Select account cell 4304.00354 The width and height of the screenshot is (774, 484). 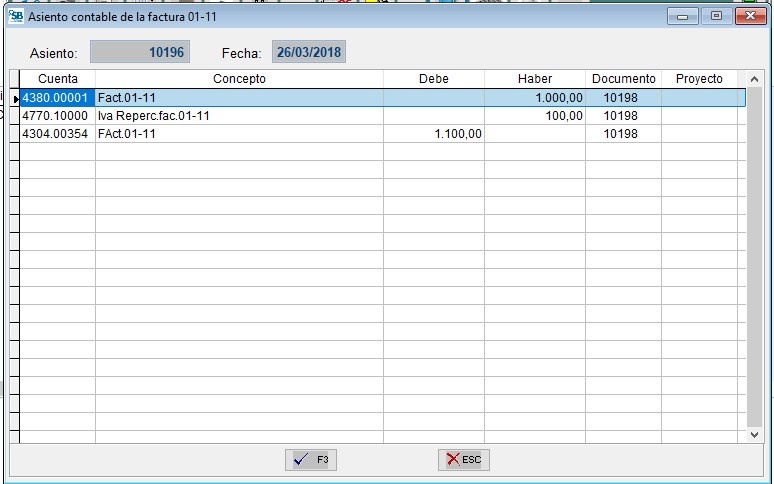tap(57, 134)
